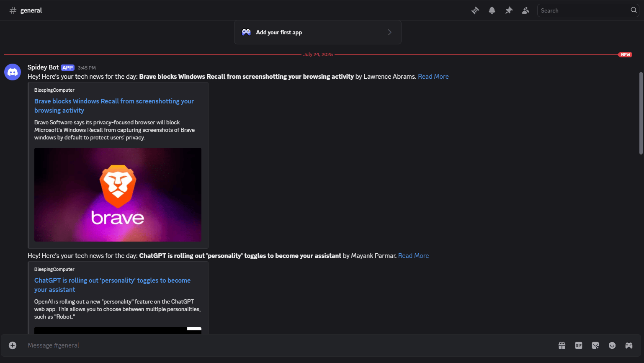Click the plus attachment button
This screenshot has height=363, width=644.
(x=13, y=345)
